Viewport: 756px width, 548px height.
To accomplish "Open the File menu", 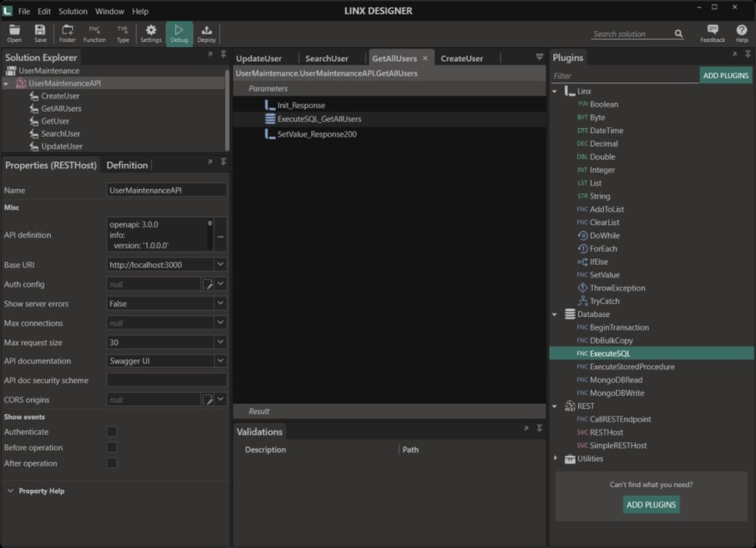I will point(24,11).
